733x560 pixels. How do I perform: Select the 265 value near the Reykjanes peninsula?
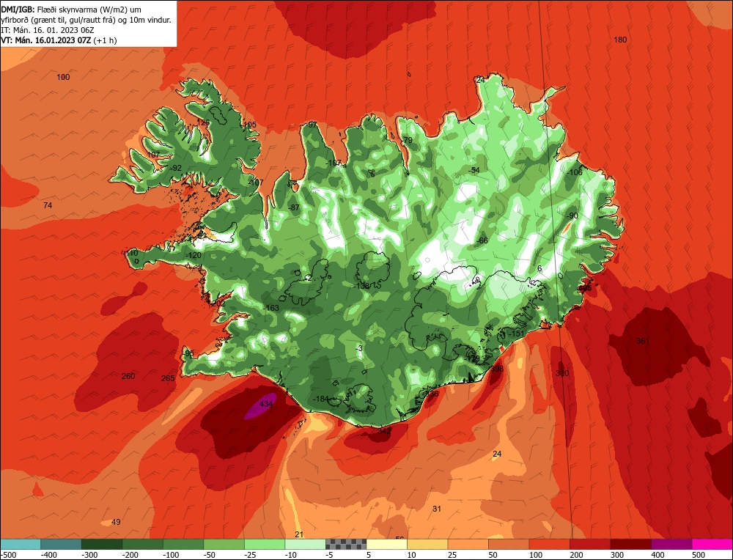pyautogui.click(x=168, y=378)
